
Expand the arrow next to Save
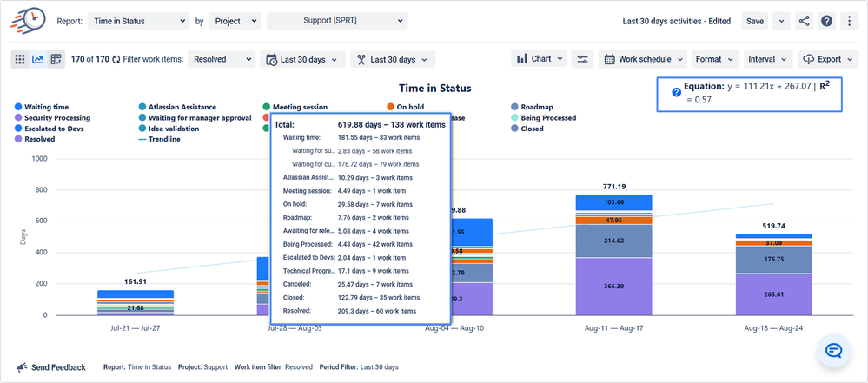(781, 21)
